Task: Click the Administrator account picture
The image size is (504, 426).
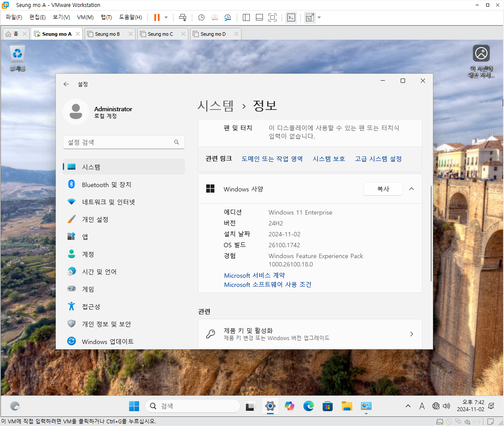Action: point(76,112)
